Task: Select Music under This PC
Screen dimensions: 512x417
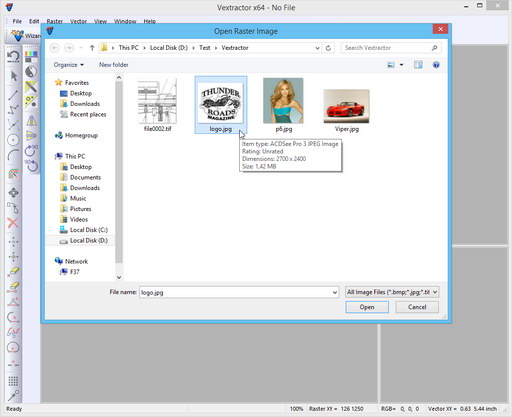Action: click(x=78, y=198)
